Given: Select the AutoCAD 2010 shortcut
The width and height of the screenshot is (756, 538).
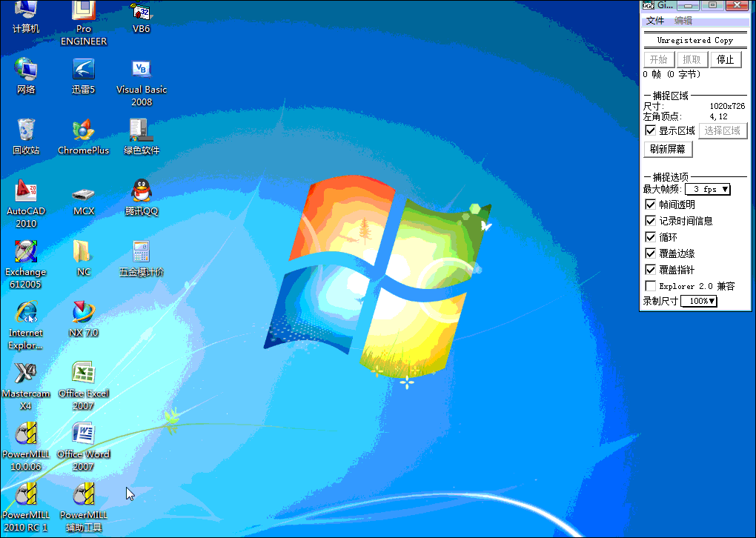Looking at the screenshot, I should tap(25, 204).
